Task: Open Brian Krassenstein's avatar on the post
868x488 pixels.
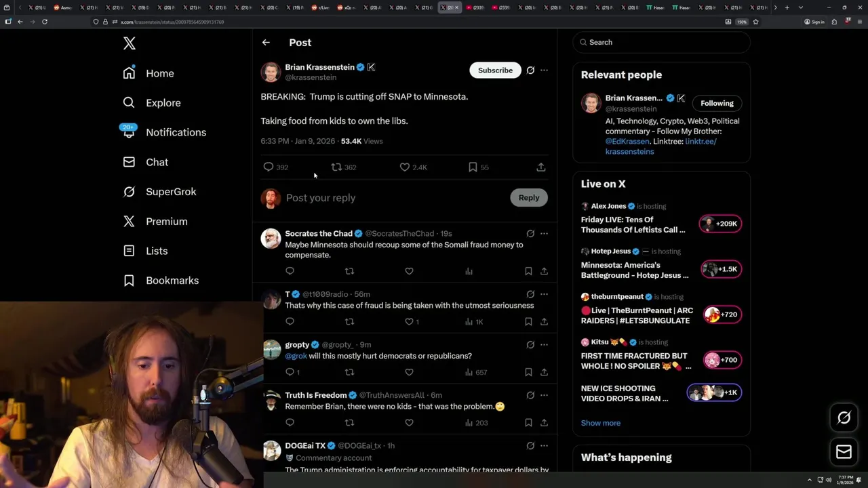Action: [271, 73]
